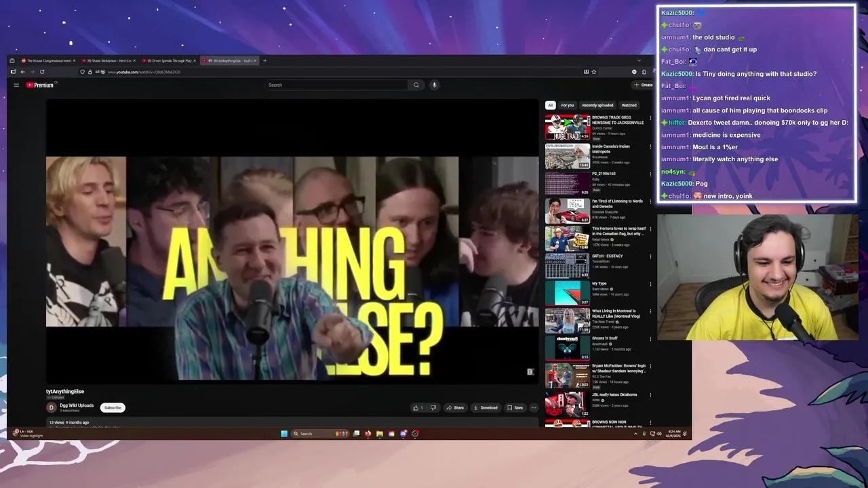The width and height of the screenshot is (868, 488).
Task: Select the Recently uploaded filter chip
Action: [x=597, y=105]
